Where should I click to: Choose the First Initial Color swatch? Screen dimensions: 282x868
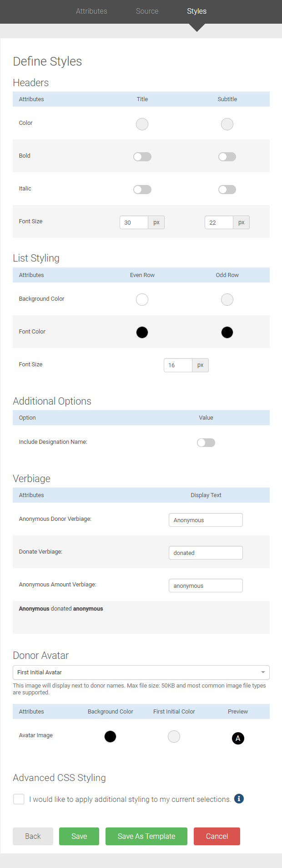174,736
